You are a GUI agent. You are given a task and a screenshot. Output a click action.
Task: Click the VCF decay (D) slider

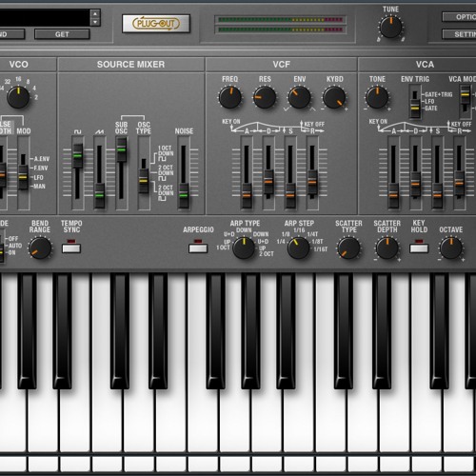268,182
